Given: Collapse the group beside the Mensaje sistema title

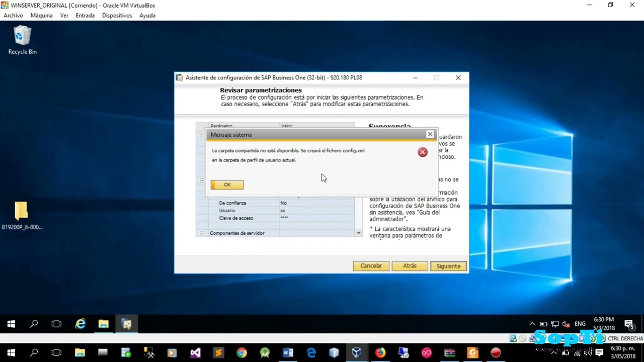Looking at the screenshot, I should pyautogui.click(x=202, y=135).
